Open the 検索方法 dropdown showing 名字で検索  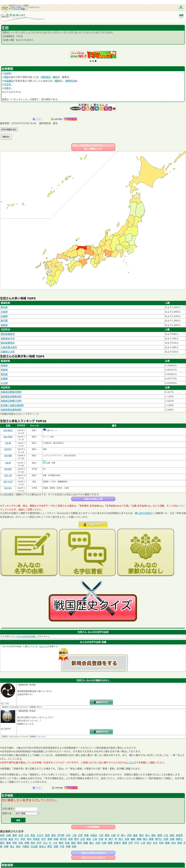pyautogui.click(x=27, y=813)
